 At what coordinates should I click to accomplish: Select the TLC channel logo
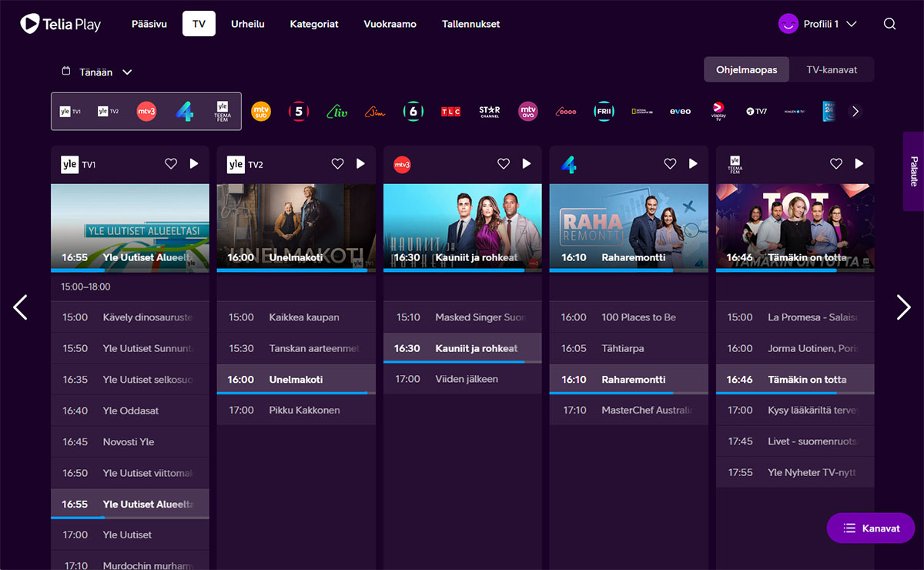[x=450, y=112]
